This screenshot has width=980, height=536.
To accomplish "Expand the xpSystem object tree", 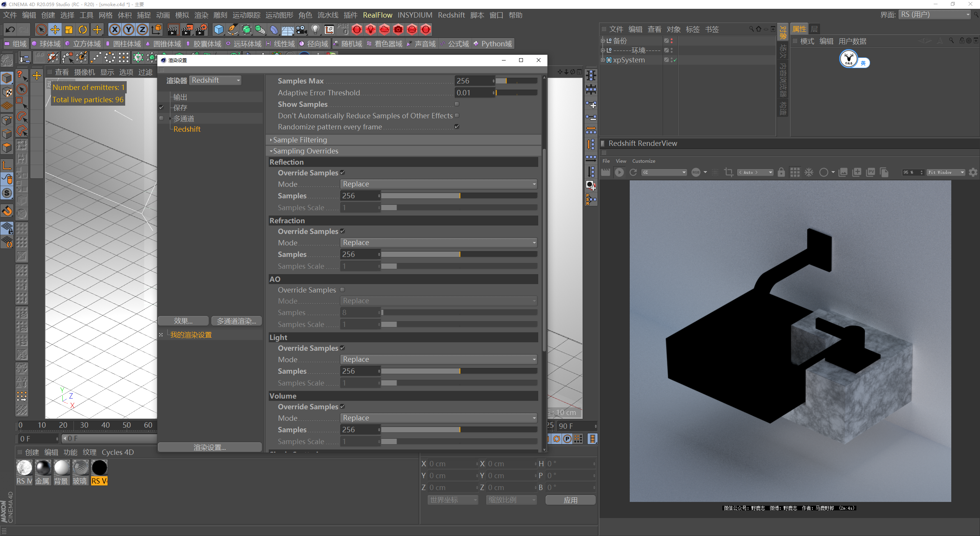I will coord(603,60).
